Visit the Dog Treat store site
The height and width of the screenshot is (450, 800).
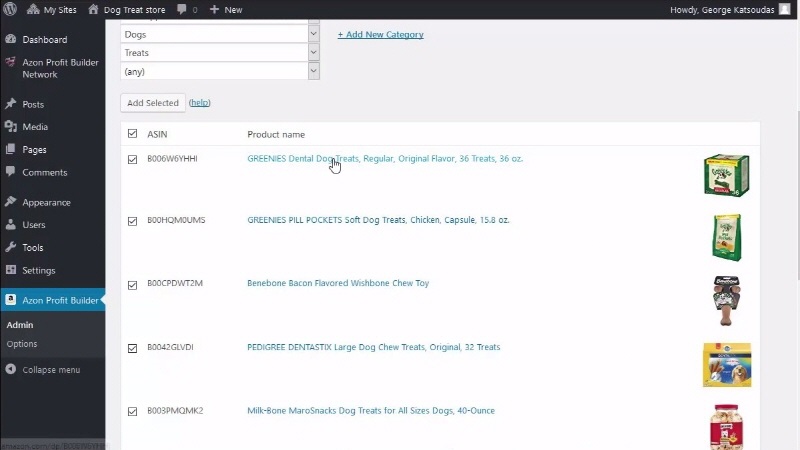pyautogui.click(x=127, y=10)
